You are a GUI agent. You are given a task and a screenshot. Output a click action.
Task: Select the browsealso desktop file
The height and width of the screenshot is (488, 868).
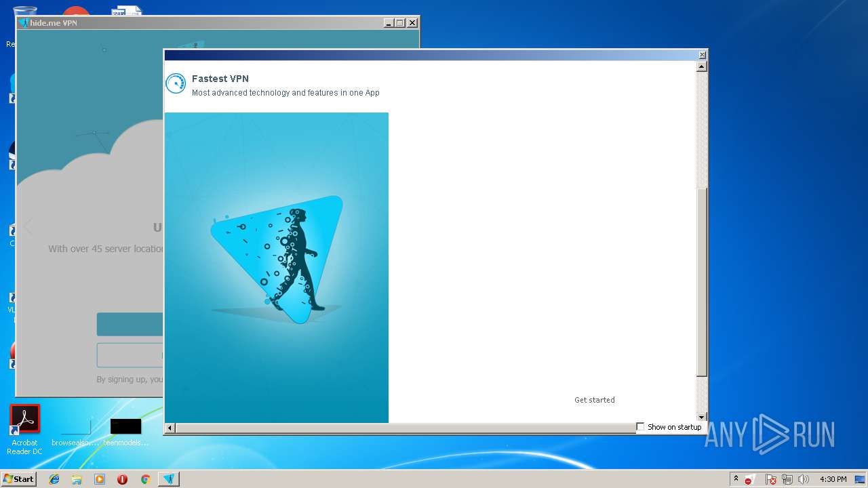(x=75, y=432)
